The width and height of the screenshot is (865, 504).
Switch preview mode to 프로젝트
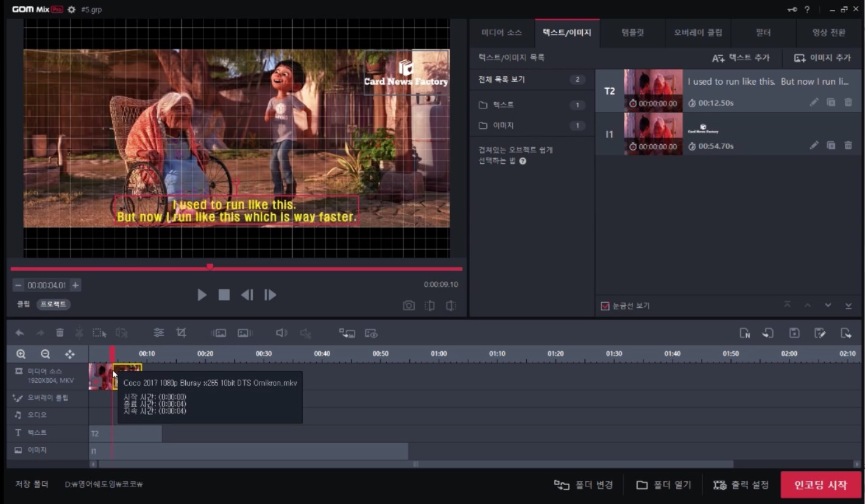click(x=53, y=304)
